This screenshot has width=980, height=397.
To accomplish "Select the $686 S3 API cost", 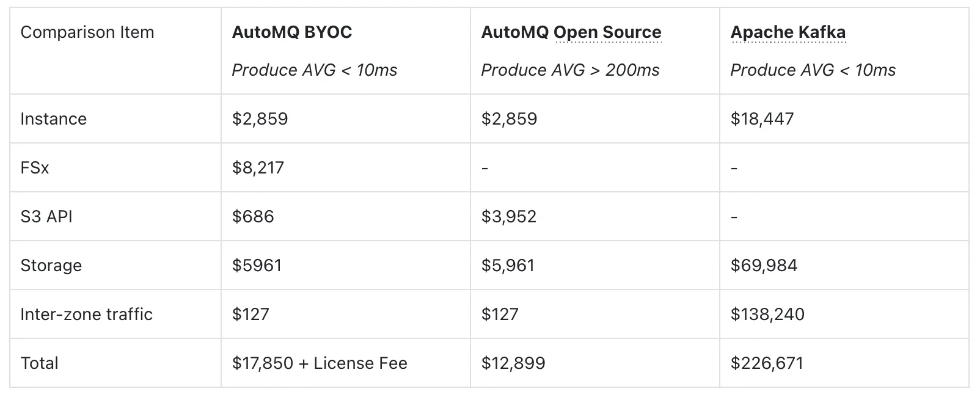I will click(x=252, y=216).
